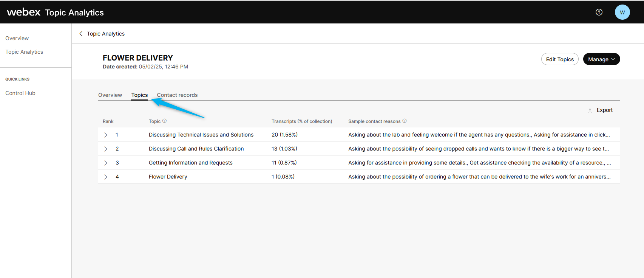Click the info icon next to Topic header
The image size is (644, 278).
point(164,121)
